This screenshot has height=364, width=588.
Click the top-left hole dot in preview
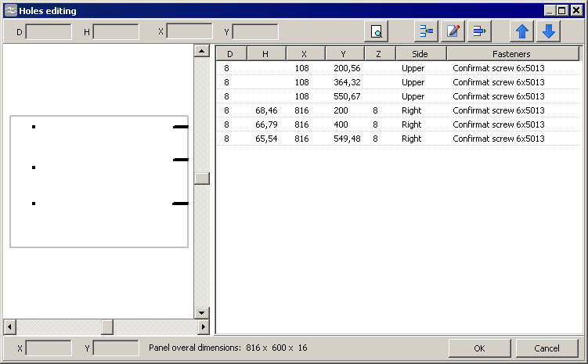(34, 127)
